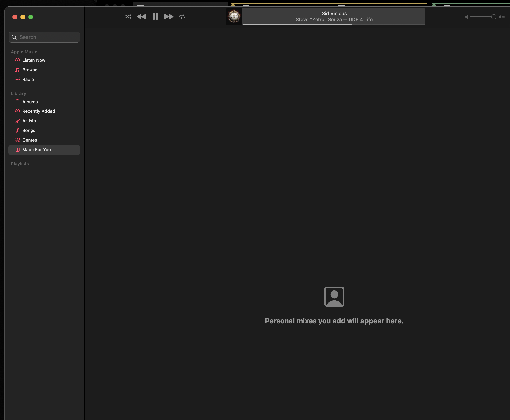Screen dimensions: 510x420
Task: Pause the current song
Action: point(155,16)
